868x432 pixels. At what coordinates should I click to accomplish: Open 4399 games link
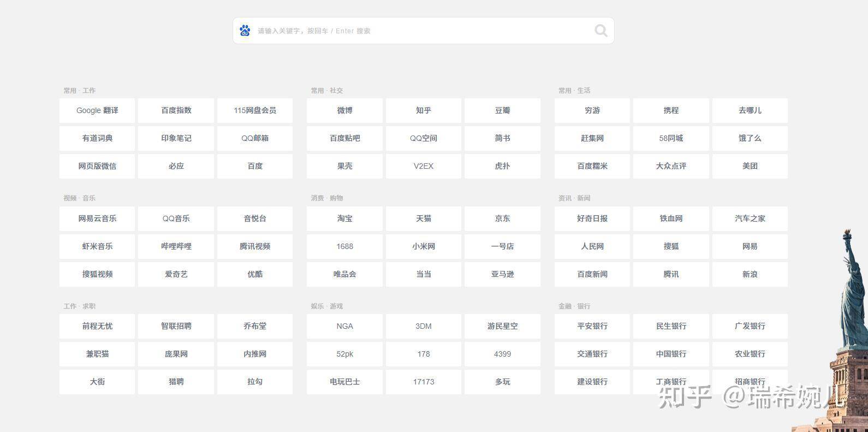click(502, 354)
